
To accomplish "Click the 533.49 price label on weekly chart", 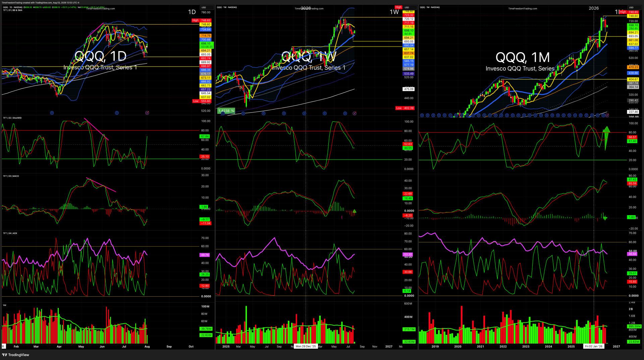I will point(409,73).
